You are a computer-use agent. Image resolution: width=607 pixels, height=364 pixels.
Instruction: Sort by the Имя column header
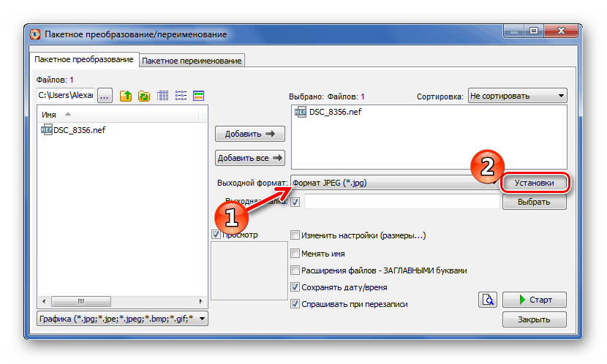tap(118, 115)
